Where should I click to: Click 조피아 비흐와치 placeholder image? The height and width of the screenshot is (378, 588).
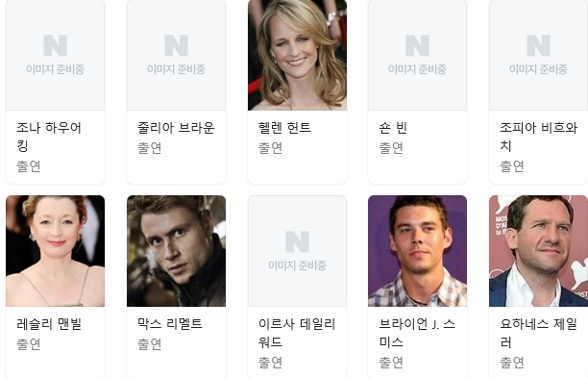tap(538, 55)
